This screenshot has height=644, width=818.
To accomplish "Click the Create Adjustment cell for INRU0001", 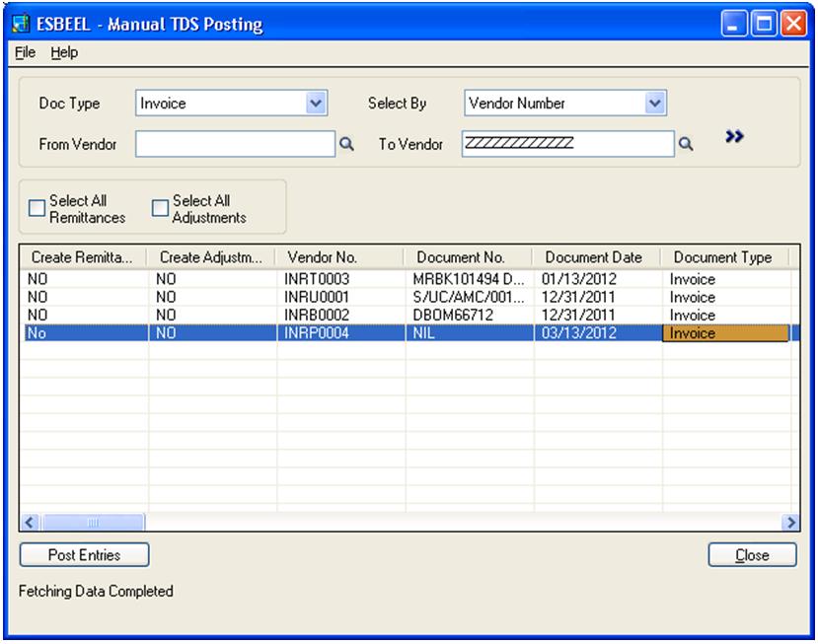I will click(213, 297).
